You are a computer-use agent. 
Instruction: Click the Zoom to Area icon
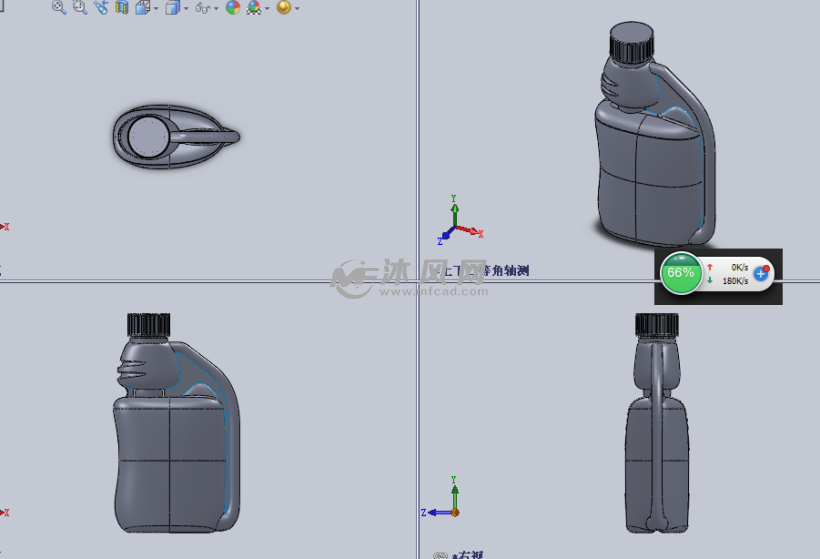click(x=79, y=7)
